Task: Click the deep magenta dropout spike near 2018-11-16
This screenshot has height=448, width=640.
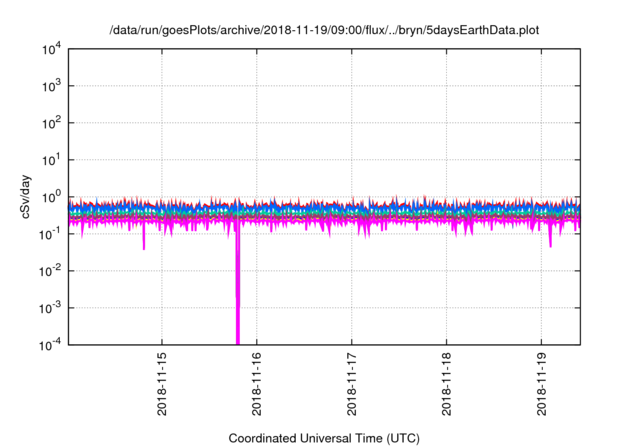Action: (238, 286)
